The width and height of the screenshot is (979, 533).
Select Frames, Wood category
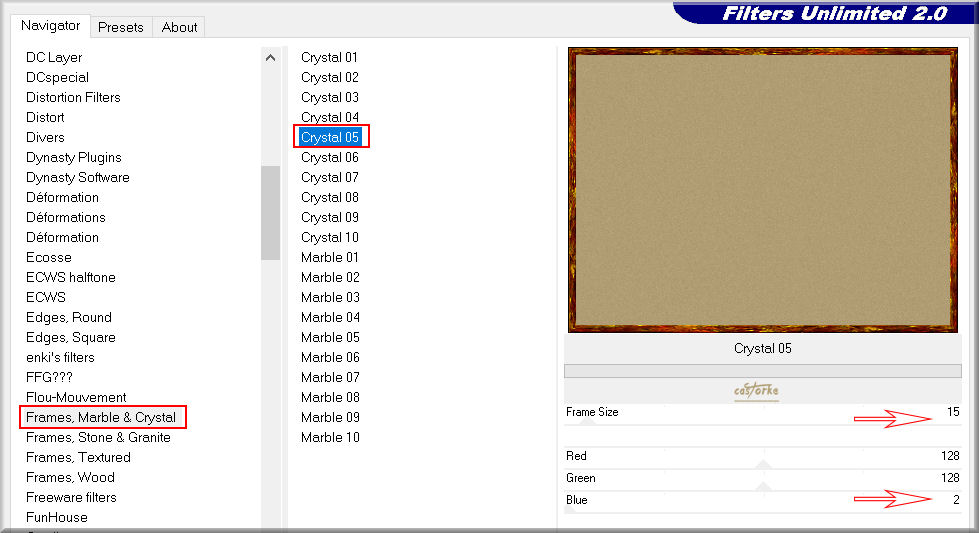pyautogui.click(x=70, y=477)
